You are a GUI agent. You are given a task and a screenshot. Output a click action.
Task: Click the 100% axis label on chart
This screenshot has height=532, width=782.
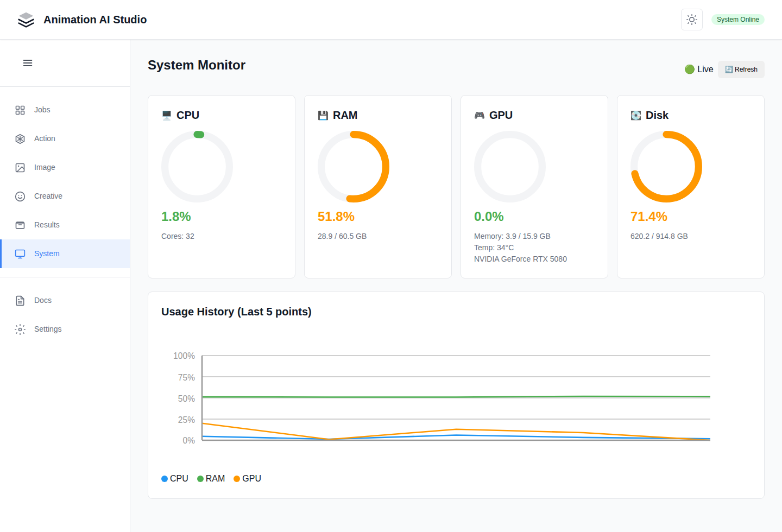tap(184, 356)
